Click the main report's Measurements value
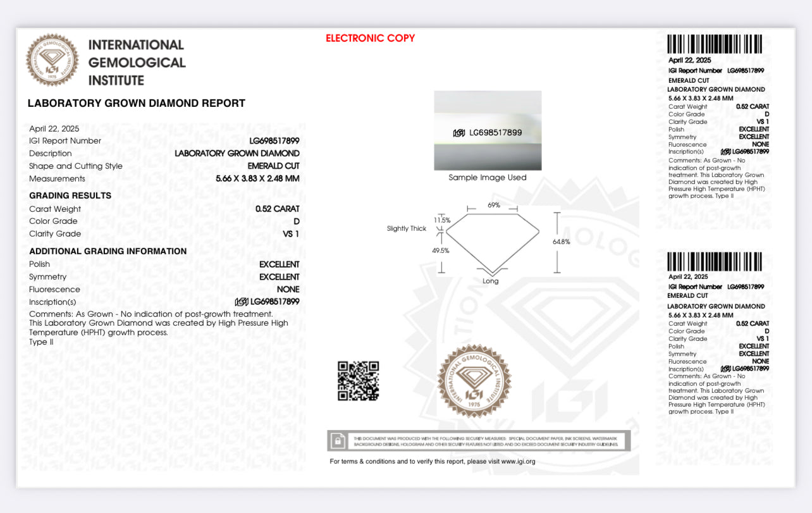Image resolution: width=812 pixels, height=513 pixels. (258, 179)
